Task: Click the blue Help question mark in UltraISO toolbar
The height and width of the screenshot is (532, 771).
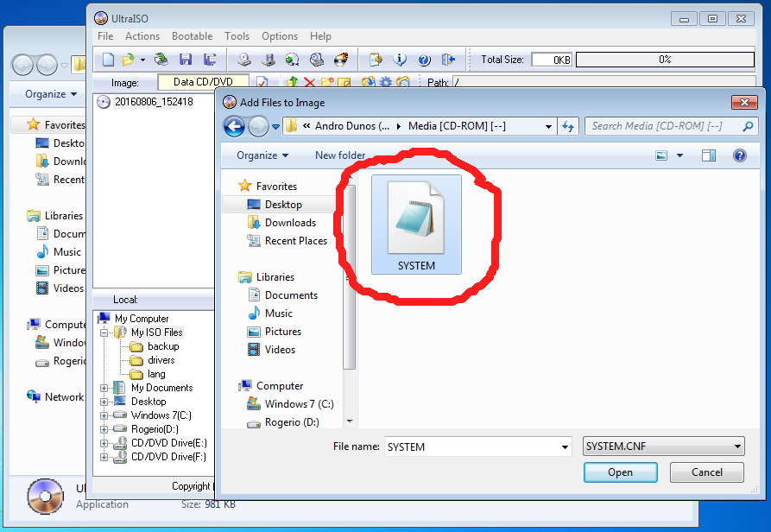Action: click(424, 60)
